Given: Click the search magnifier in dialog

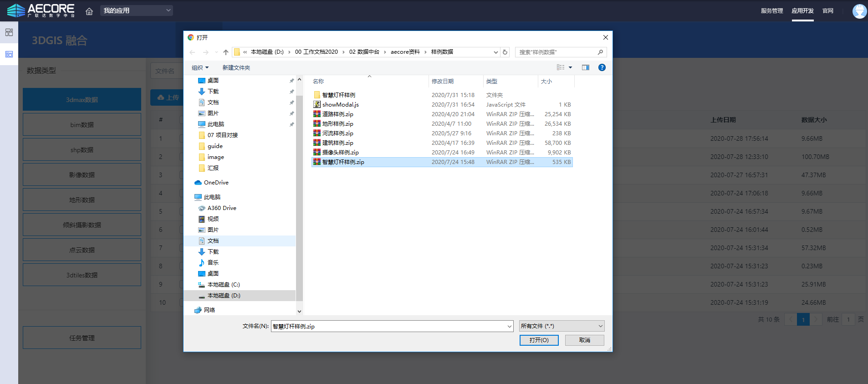Looking at the screenshot, I should pyautogui.click(x=600, y=52).
